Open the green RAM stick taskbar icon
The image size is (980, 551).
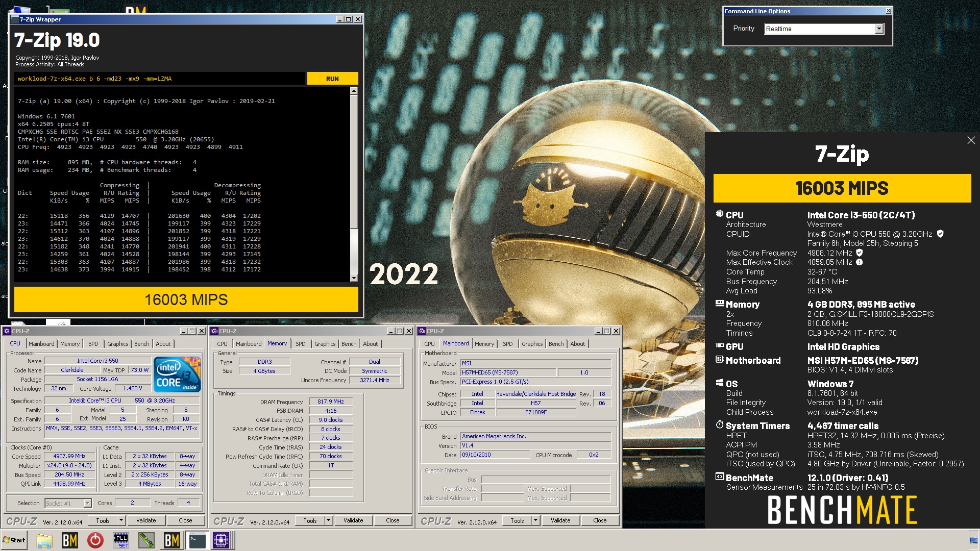coord(146,540)
